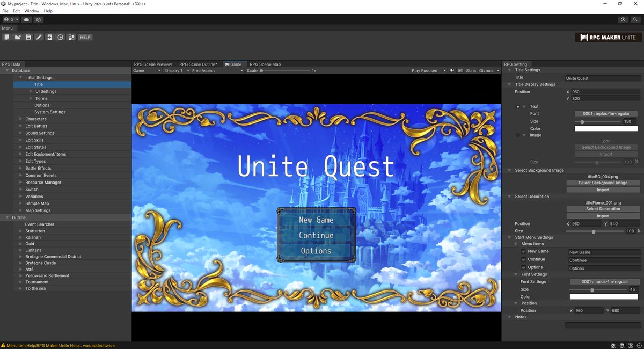
Task: Uncheck the Continue menu item checkbox
Action: [523, 259]
